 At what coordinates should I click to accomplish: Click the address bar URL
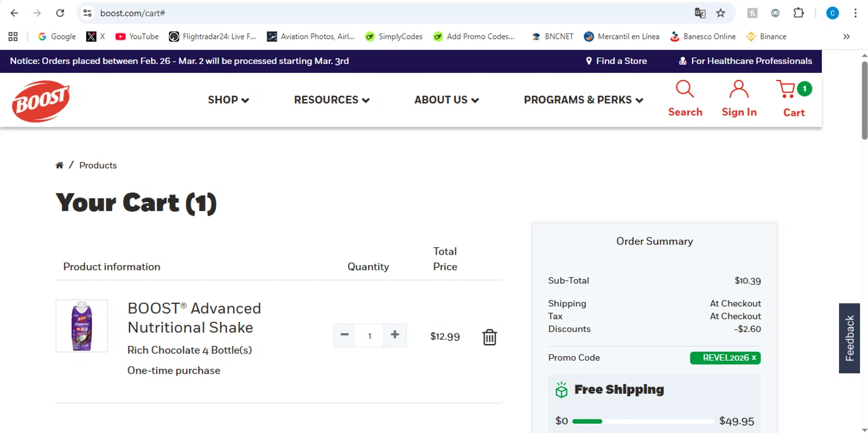tap(133, 13)
